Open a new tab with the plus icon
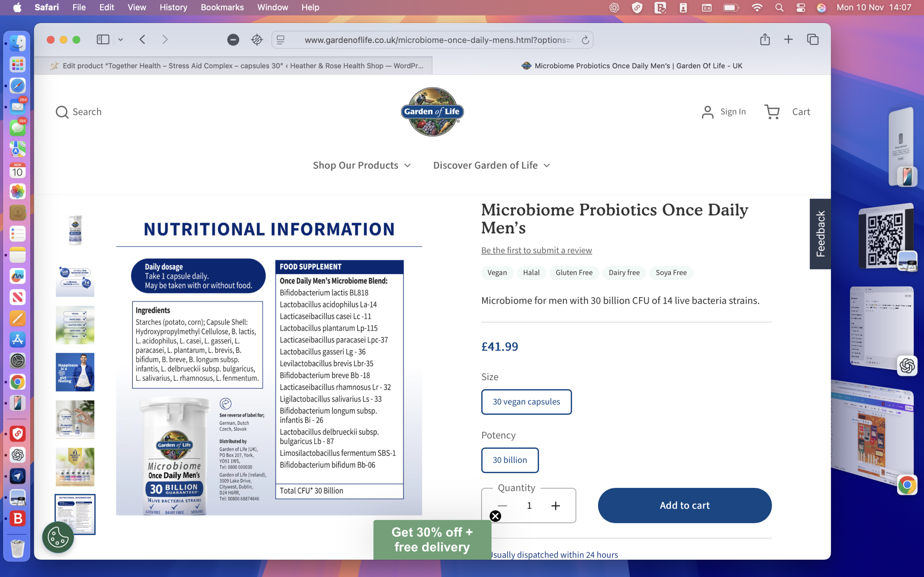Image resolution: width=924 pixels, height=577 pixels. point(788,39)
